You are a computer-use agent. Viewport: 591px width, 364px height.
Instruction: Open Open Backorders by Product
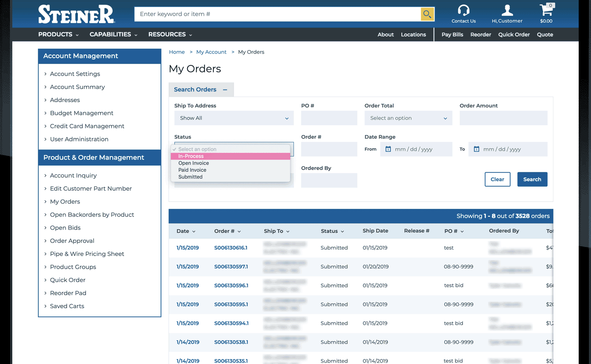[x=92, y=215]
